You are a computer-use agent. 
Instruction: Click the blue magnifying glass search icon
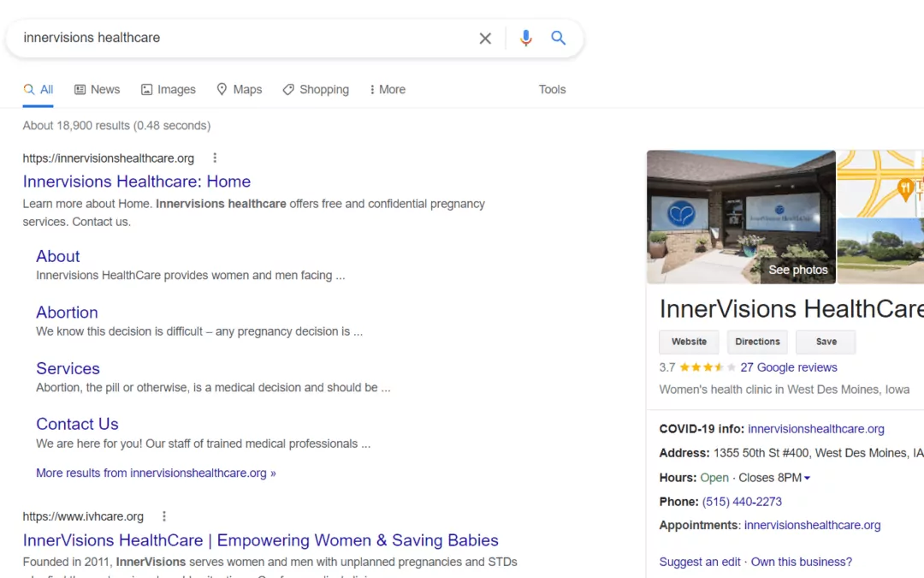click(x=559, y=39)
